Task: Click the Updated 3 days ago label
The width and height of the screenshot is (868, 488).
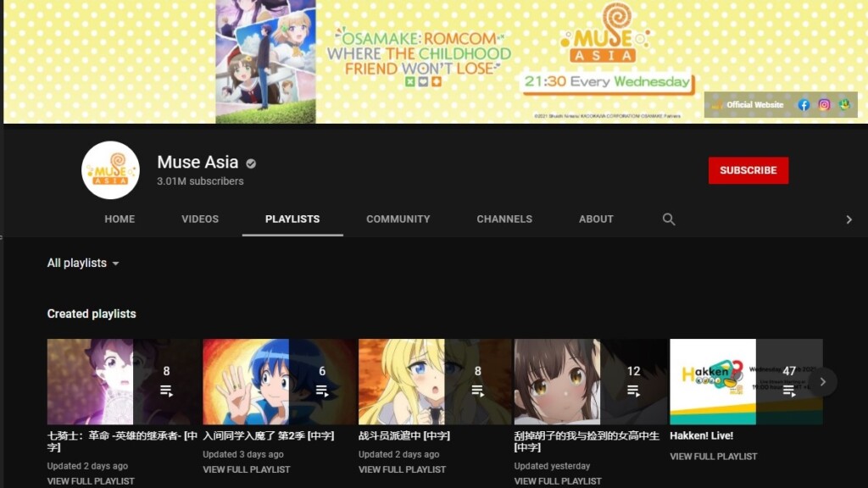Action: point(243,454)
